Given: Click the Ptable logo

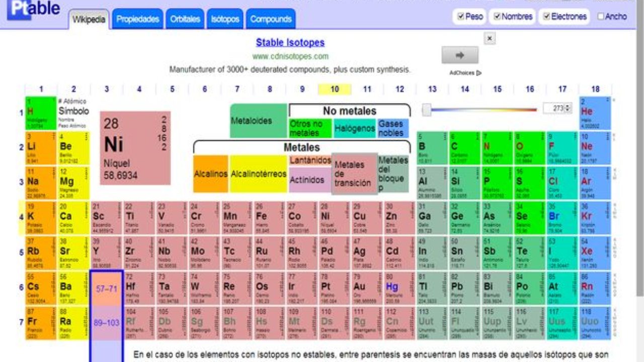Looking at the screenshot, I should click(34, 9).
